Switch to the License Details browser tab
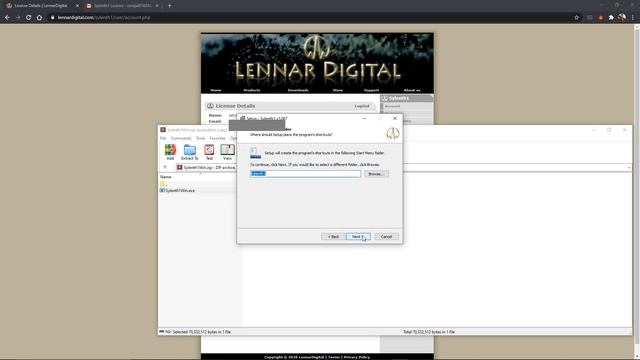The width and height of the screenshot is (640, 360). [42, 6]
